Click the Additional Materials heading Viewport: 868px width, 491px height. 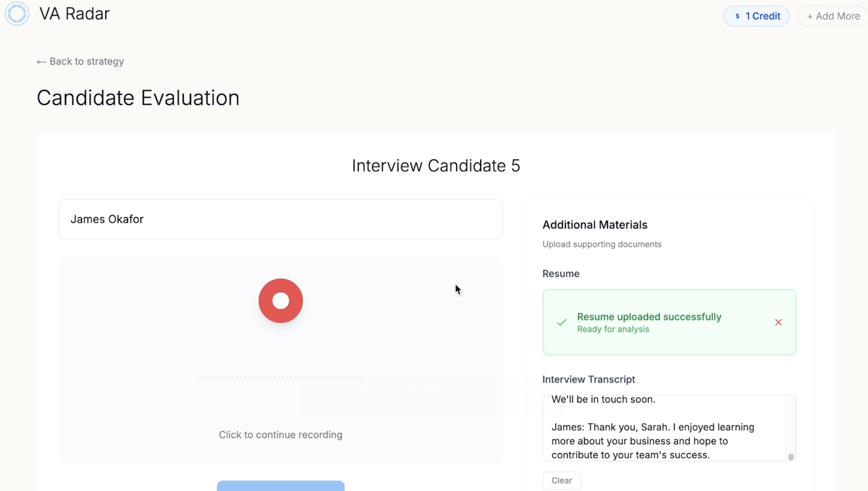click(x=595, y=225)
